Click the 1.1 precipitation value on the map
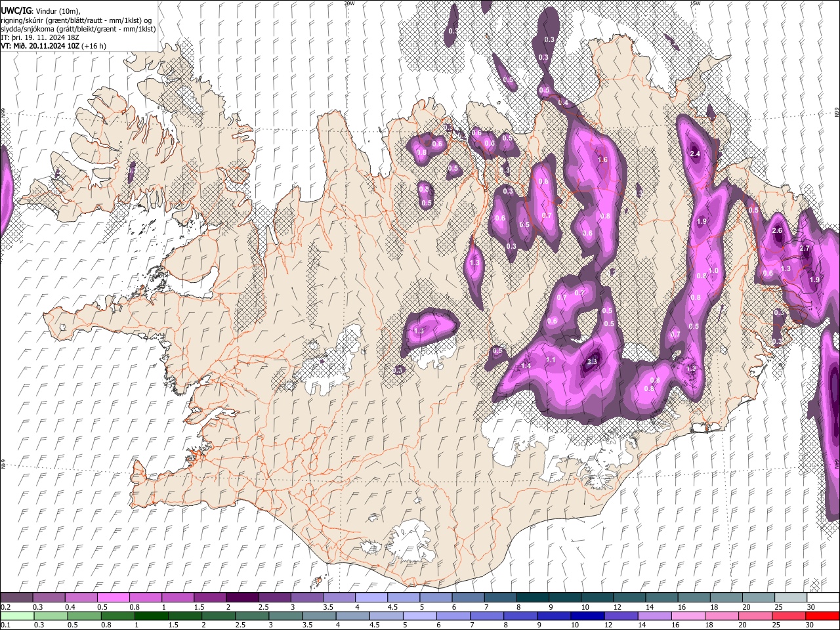The height and width of the screenshot is (630, 840). 551,360
